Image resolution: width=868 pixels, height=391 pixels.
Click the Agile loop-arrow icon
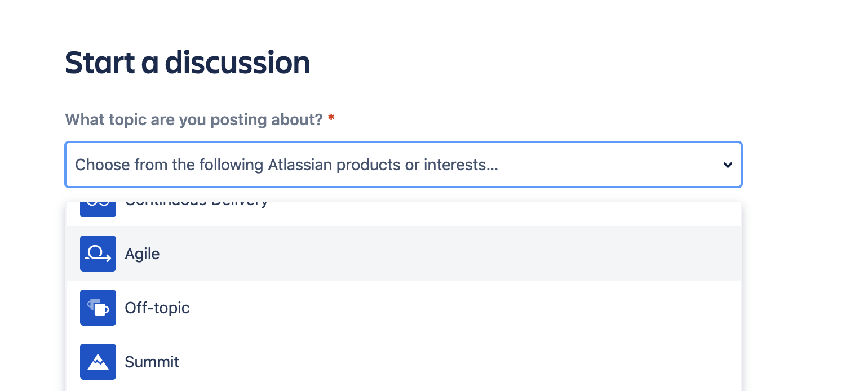click(98, 254)
